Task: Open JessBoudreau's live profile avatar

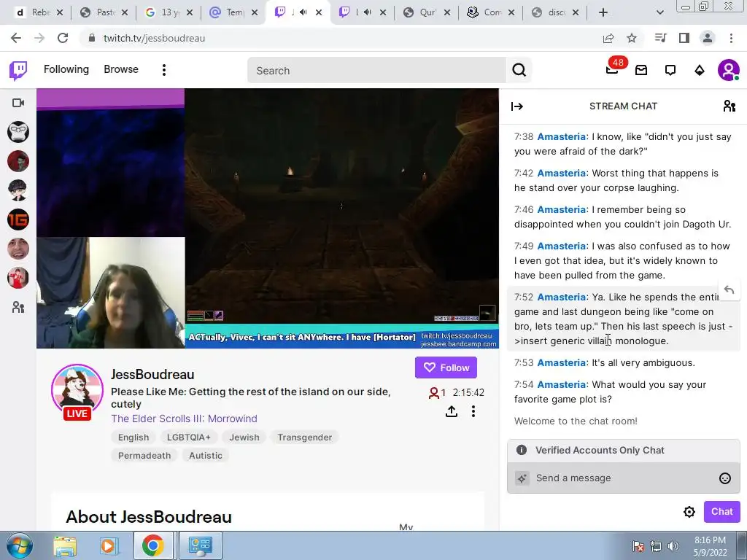Action: tap(77, 390)
